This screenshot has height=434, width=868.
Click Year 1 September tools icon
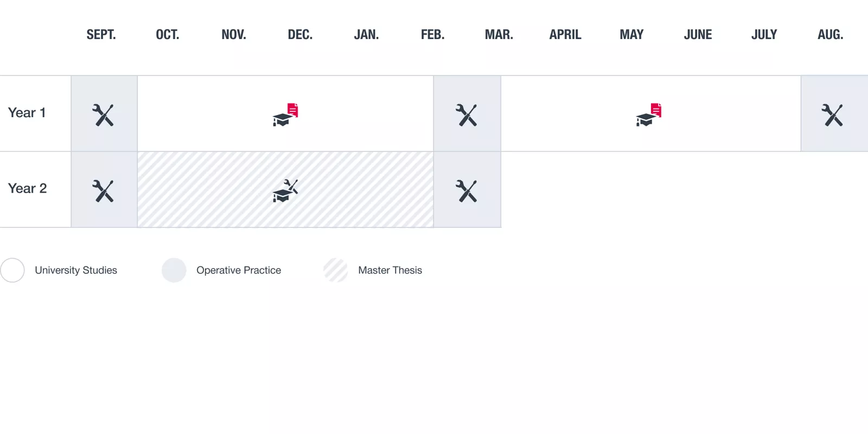103,115
